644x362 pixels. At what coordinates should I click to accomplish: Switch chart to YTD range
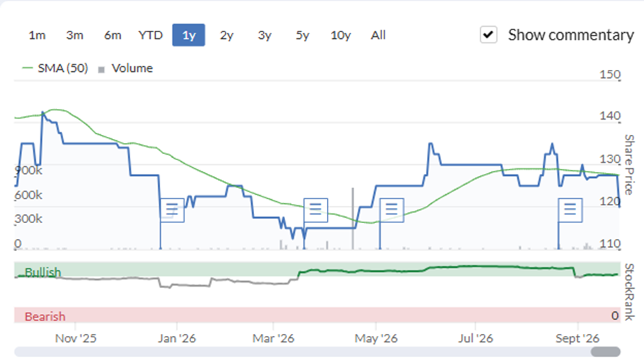pyautogui.click(x=150, y=36)
